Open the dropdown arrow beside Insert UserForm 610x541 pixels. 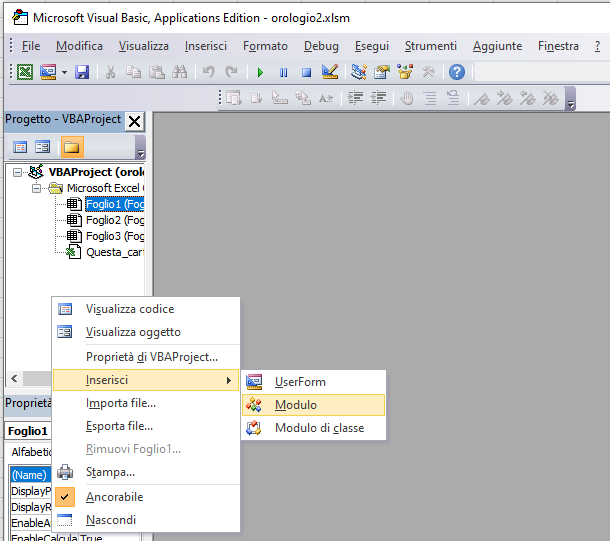point(64,72)
